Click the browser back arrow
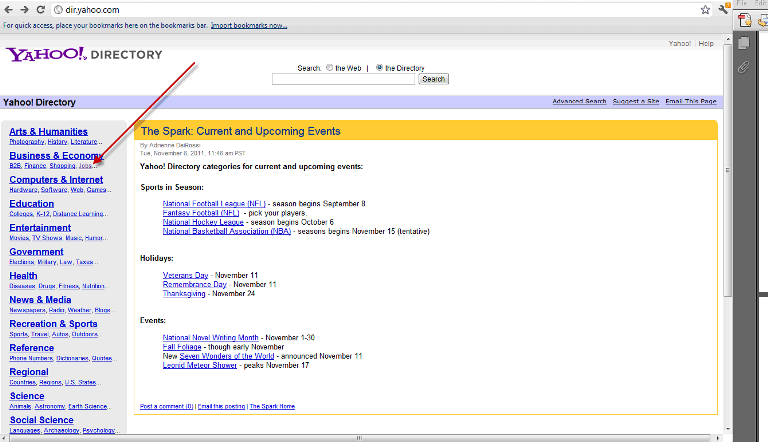 tap(8, 9)
